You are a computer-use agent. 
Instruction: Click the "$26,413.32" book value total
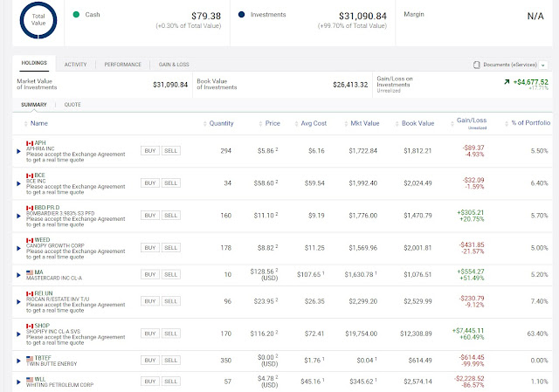pyautogui.click(x=350, y=85)
